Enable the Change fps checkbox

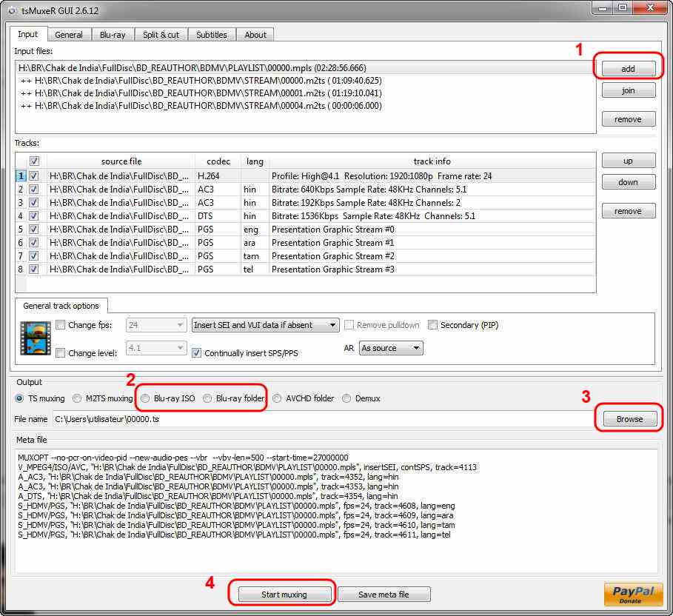(61, 324)
